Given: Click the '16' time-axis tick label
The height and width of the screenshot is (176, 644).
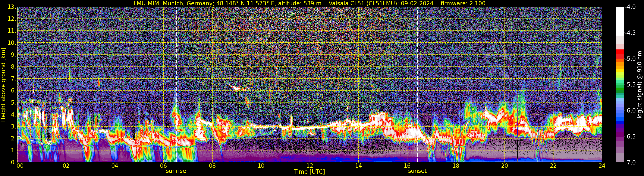Looking at the screenshot, I should pyautogui.click(x=407, y=166).
